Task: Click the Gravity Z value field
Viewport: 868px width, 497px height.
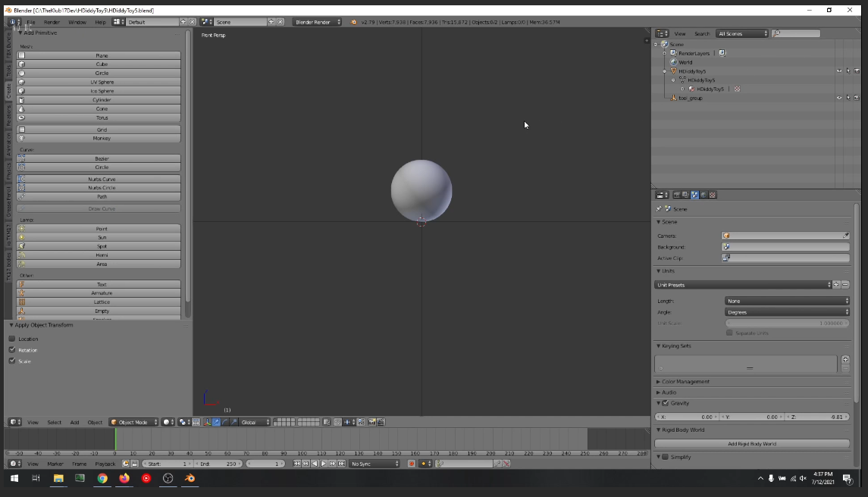Action: (x=818, y=417)
